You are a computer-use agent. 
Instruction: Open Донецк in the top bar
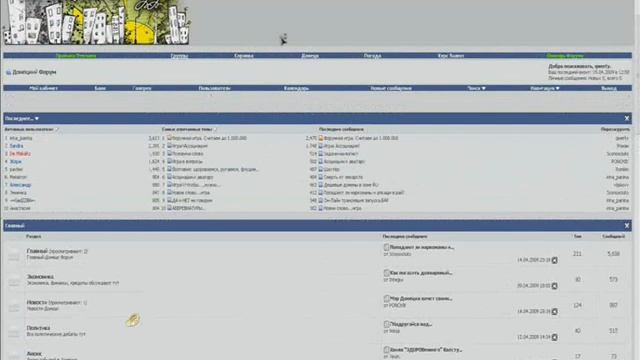coord(310,56)
